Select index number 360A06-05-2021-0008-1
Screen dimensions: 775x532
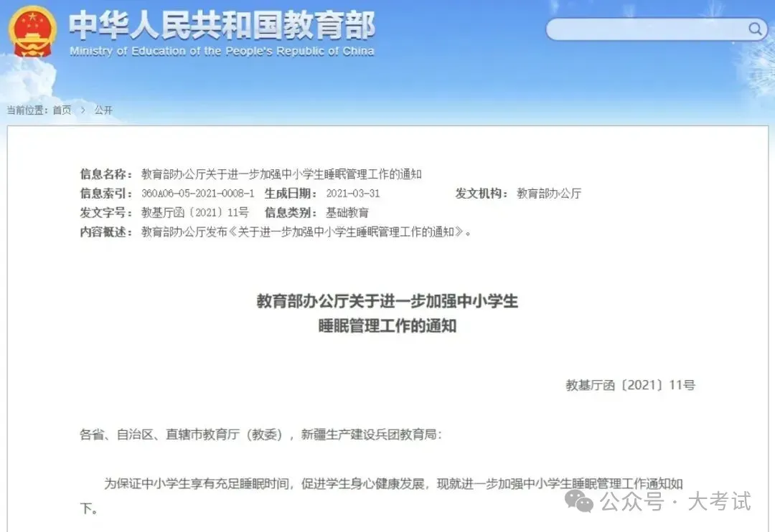pos(198,193)
